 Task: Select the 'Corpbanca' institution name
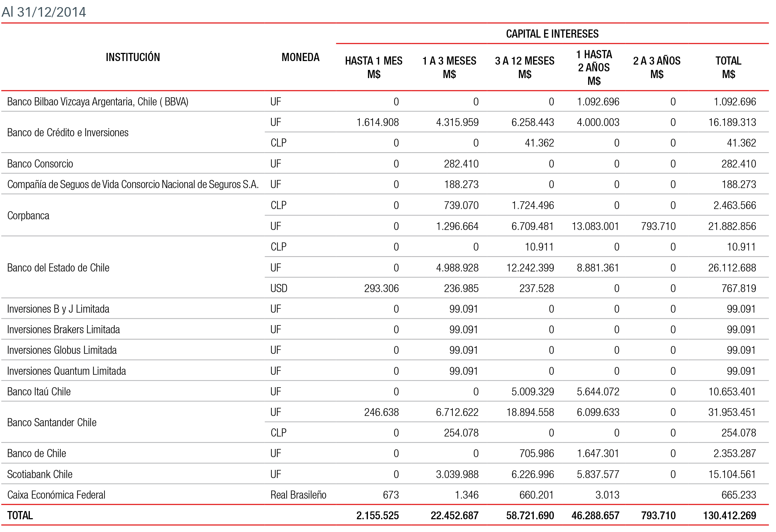(28, 216)
